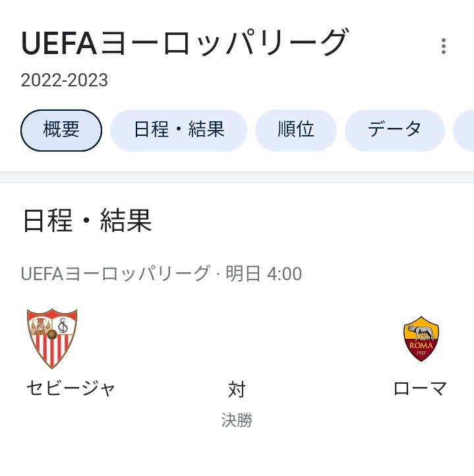Viewport: 474px width, 476px height.
Task: Open the データ stats tab
Action: click(x=395, y=131)
